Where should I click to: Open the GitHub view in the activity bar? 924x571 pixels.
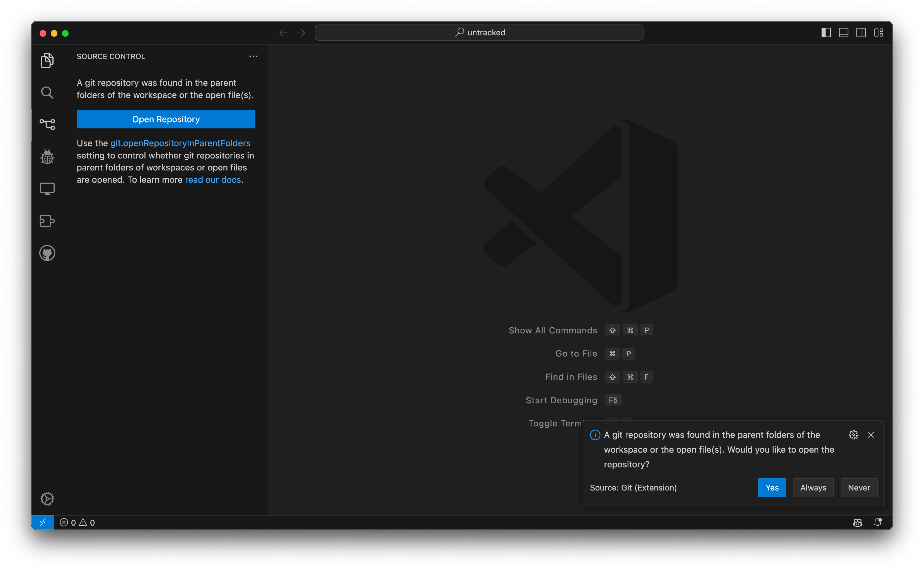(x=47, y=253)
